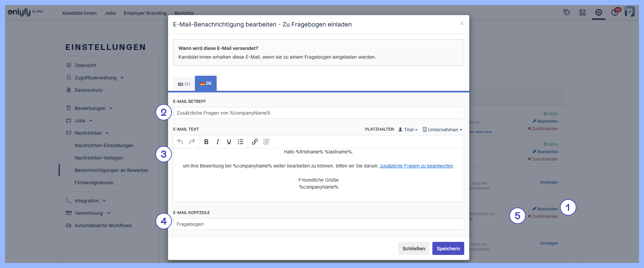Open the apps grid icon in top bar
644x268 pixels.
point(583,12)
